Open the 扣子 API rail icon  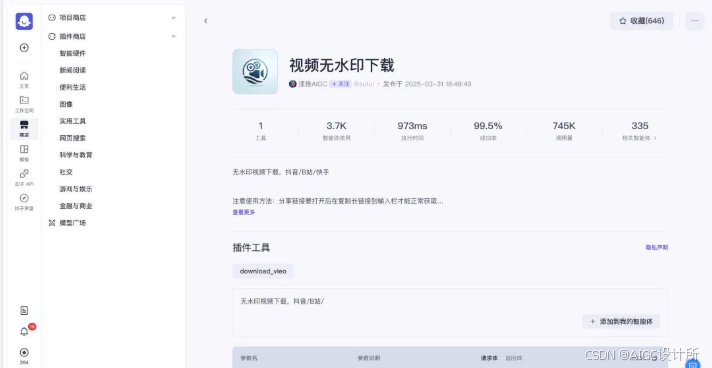[x=24, y=178]
